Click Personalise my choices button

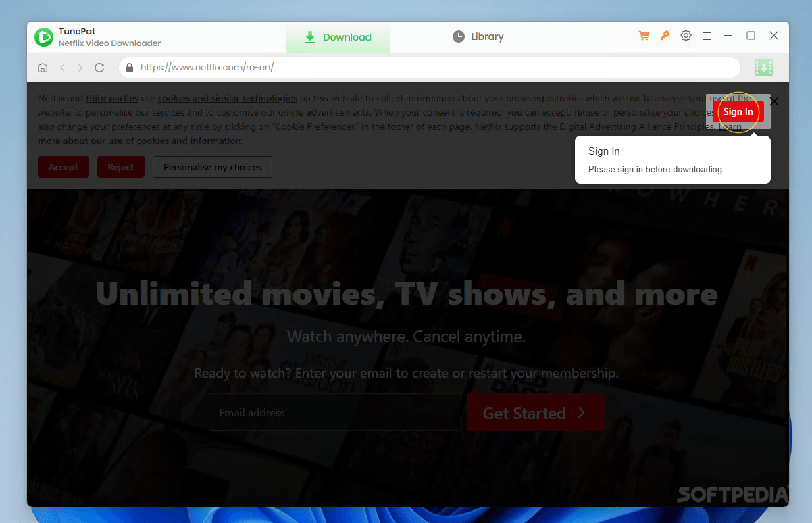coord(213,167)
